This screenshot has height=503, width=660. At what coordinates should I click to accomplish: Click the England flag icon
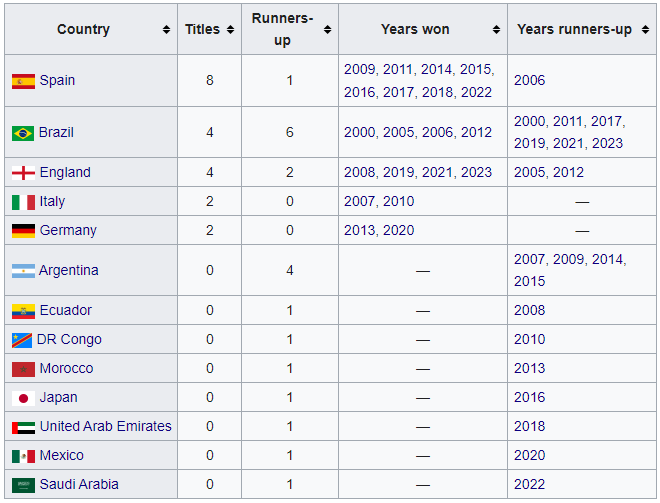[23, 173]
